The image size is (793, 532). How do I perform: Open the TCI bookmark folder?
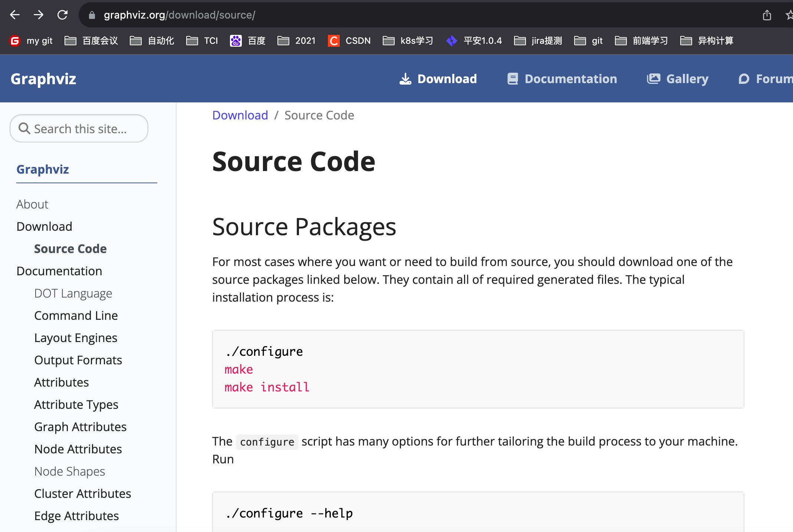click(202, 41)
